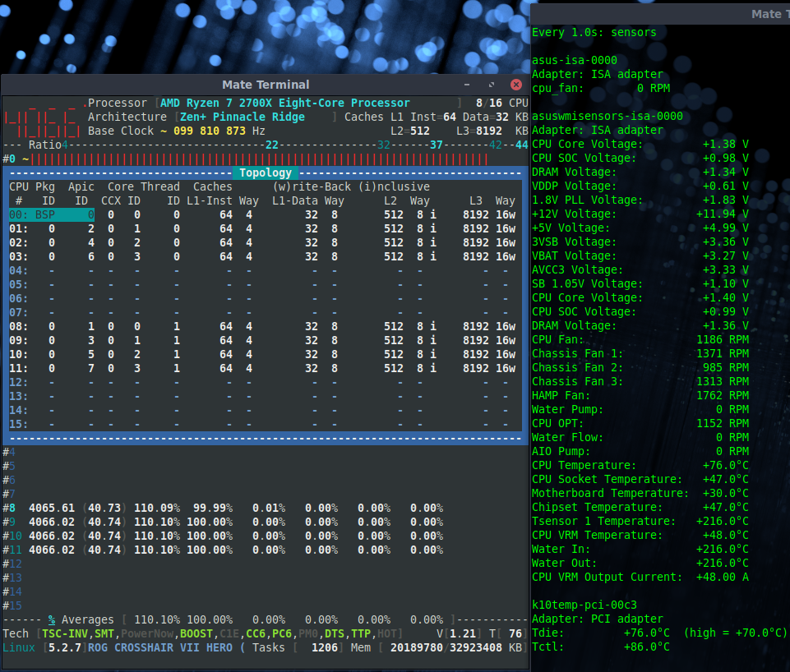Click the SMT technology flag
The height and width of the screenshot is (672, 790).
(104, 633)
